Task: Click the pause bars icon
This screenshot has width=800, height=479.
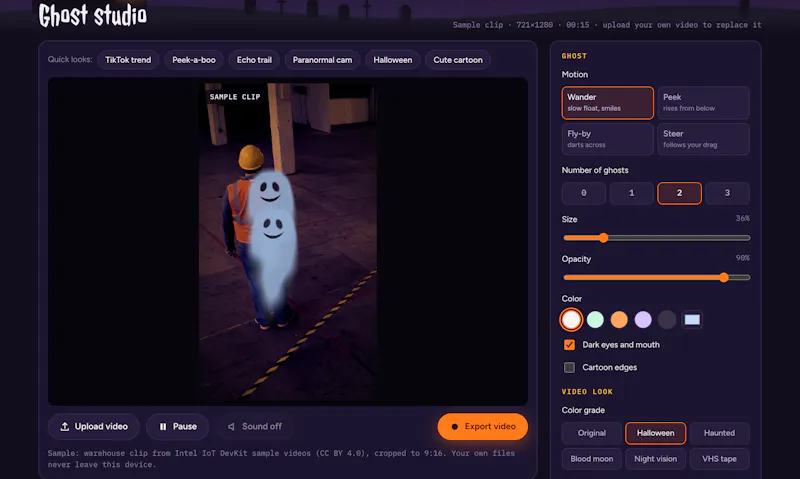Action: point(163,426)
